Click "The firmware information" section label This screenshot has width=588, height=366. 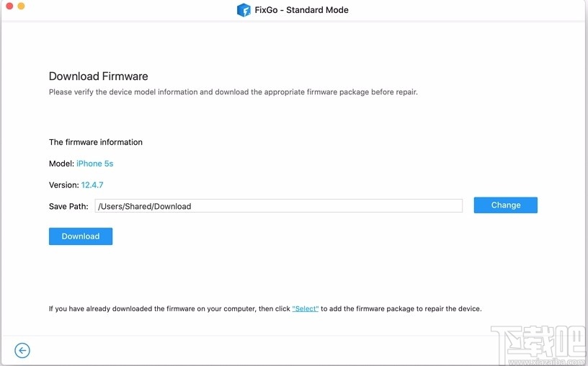[x=96, y=142]
